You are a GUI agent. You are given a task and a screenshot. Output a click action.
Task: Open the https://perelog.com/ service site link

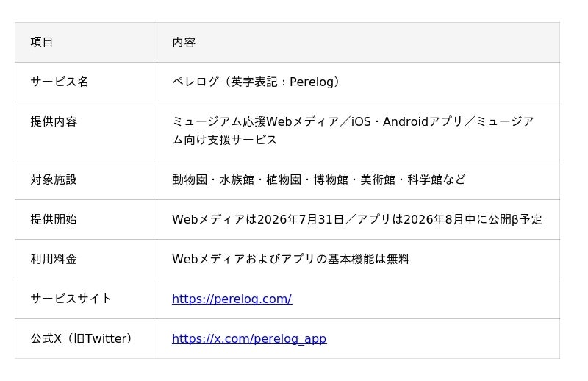232,299
